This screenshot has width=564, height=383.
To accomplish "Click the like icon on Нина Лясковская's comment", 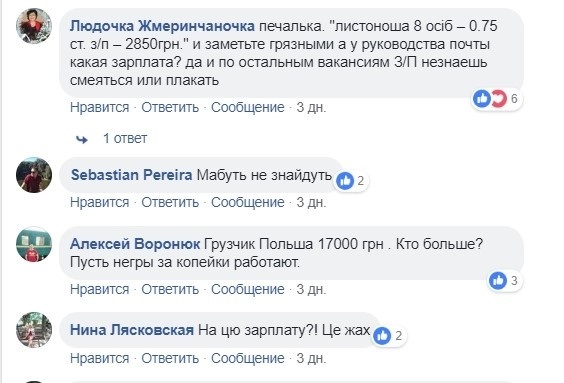I will (382, 336).
